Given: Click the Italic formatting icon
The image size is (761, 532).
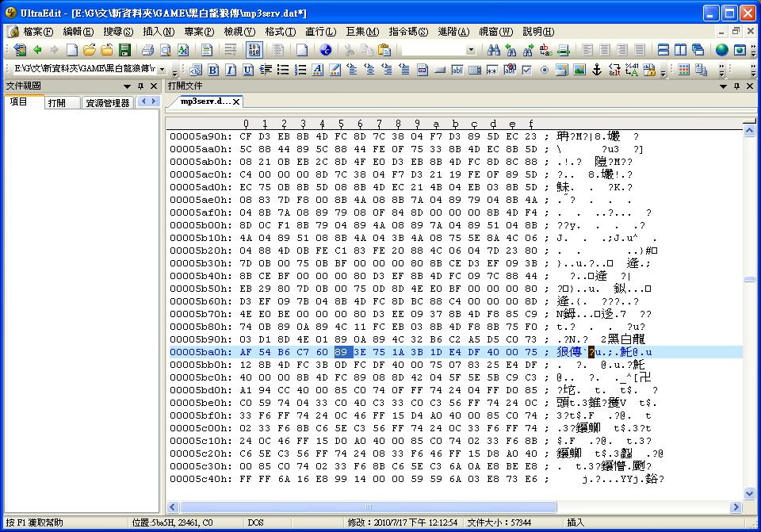Looking at the screenshot, I should coord(231,70).
